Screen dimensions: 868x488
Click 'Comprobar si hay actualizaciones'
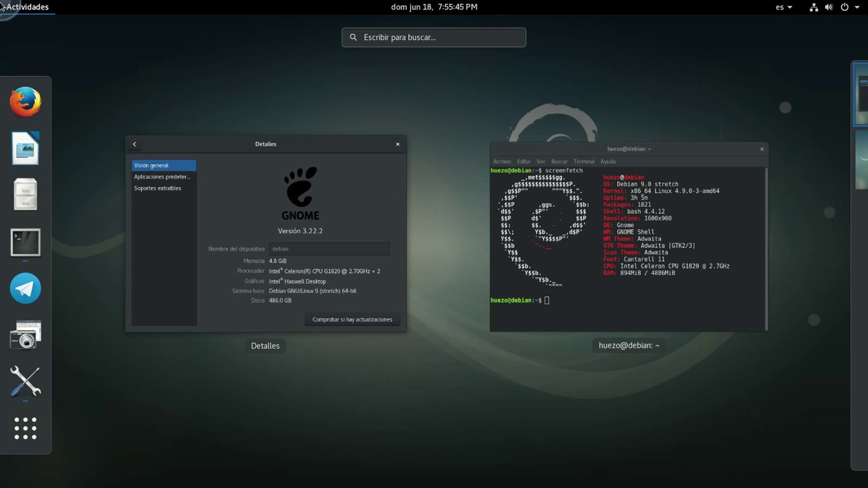click(352, 319)
